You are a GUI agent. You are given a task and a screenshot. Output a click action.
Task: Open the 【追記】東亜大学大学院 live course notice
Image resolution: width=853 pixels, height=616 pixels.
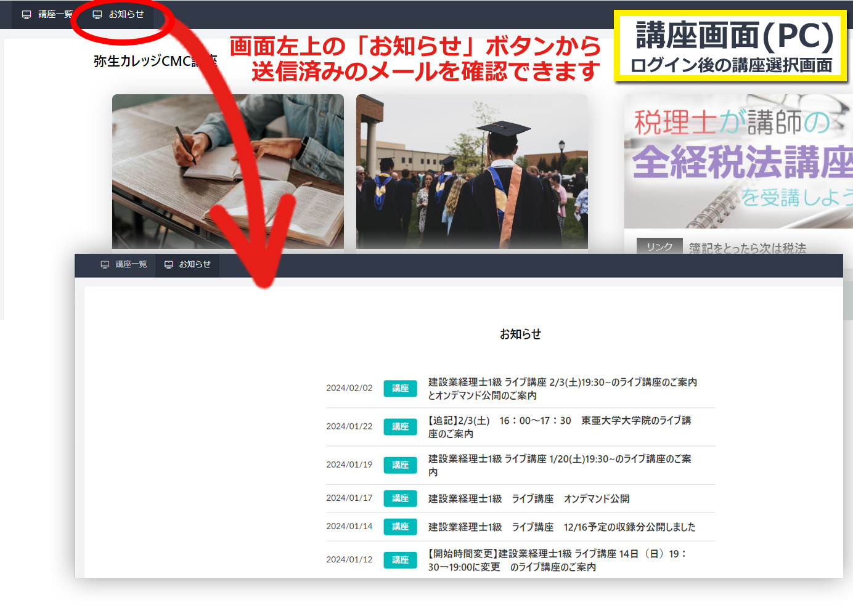559,427
